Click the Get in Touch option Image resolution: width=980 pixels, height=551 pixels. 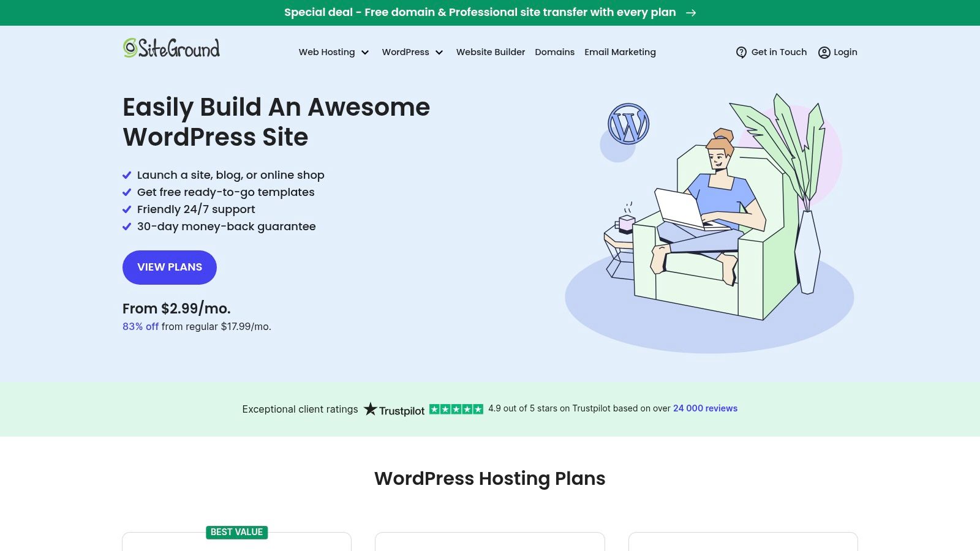(x=778, y=52)
